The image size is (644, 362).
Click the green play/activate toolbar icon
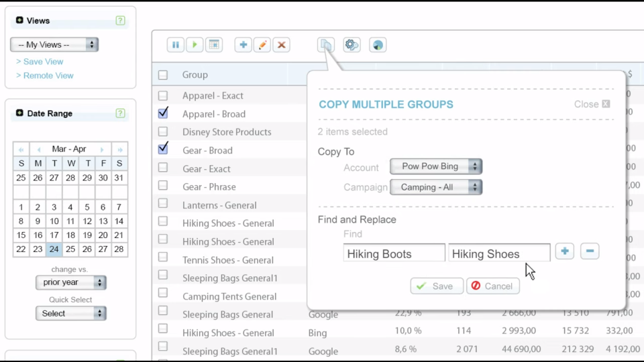coord(195,45)
